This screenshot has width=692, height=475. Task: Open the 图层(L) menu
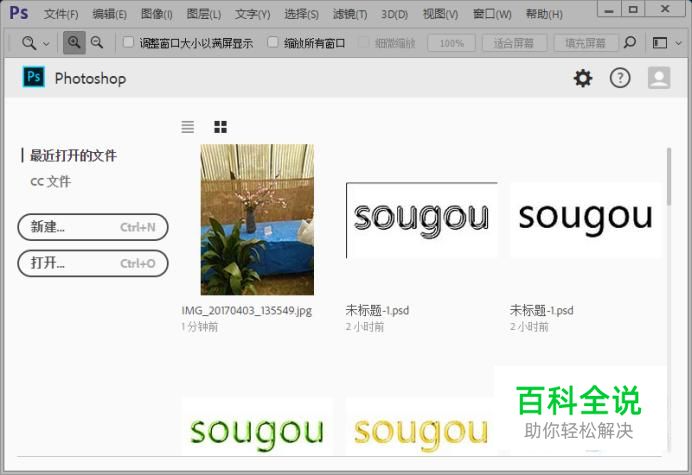[203, 14]
